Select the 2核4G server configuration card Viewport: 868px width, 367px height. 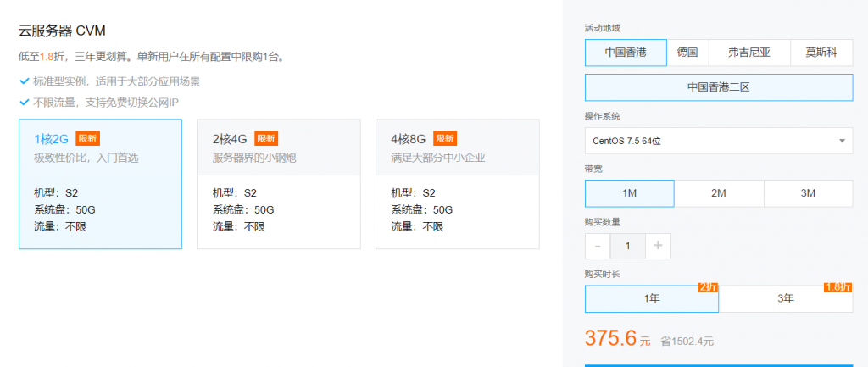(278, 184)
